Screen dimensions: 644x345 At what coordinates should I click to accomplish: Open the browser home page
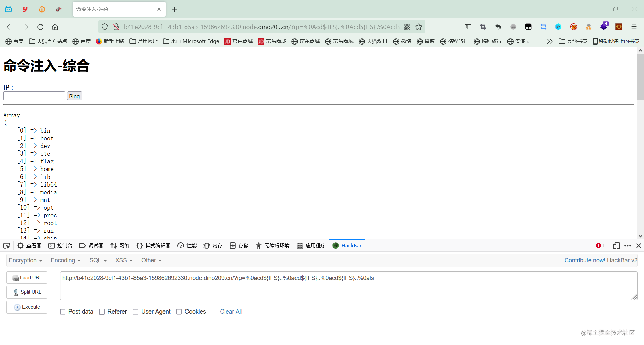[x=55, y=27]
